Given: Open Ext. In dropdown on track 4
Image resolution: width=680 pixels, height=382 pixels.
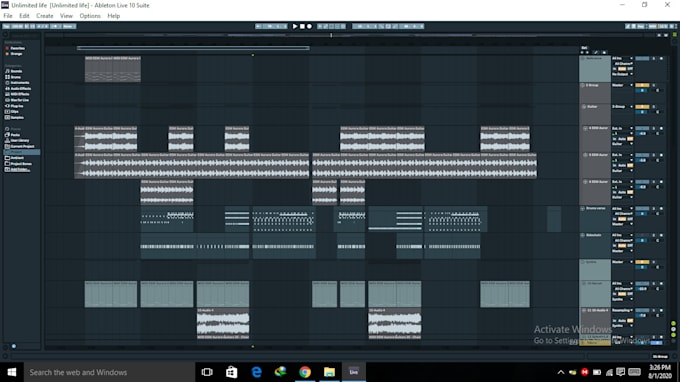Looking at the screenshot, I should (x=622, y=129).
